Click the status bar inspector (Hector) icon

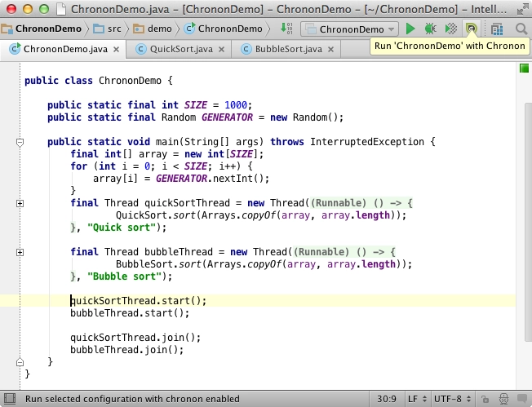[x=503, y=399]
